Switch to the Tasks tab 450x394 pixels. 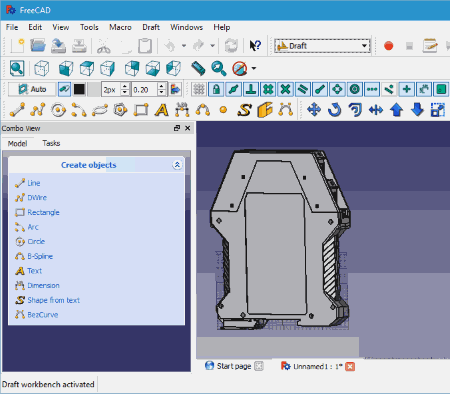coord(51,143)
